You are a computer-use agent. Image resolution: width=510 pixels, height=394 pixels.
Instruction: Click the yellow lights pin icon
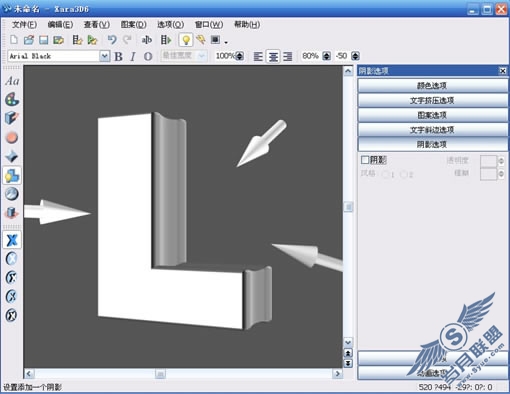pyautogui.click(x=201, y=40)
